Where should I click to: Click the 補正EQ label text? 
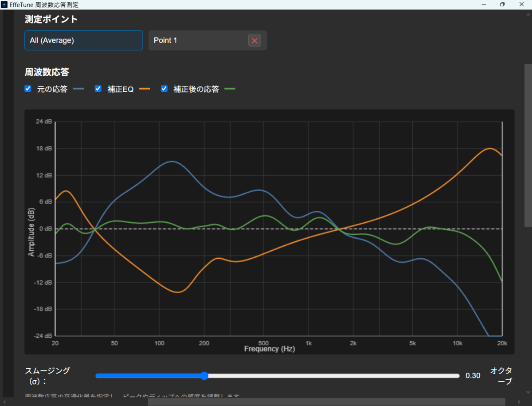pos(121,89)
